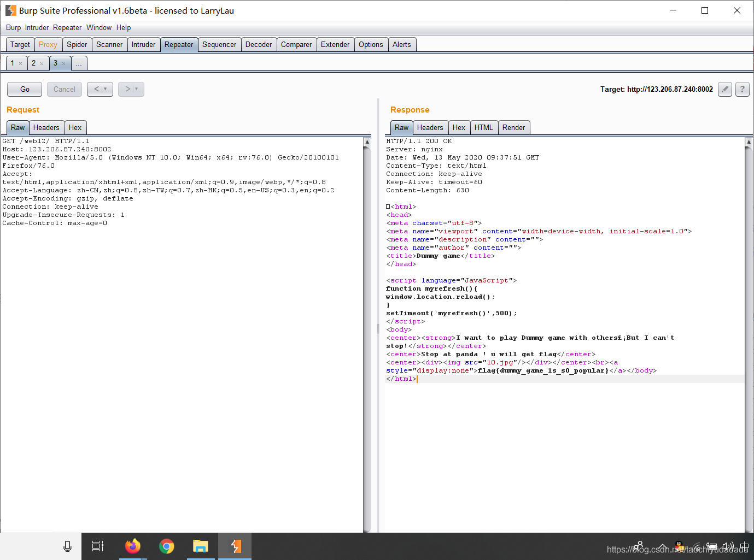Image resolution: width=754 pixels, height=560 pixels.
Task: Click the volume icon in system tray
Action: coord(728,546)
